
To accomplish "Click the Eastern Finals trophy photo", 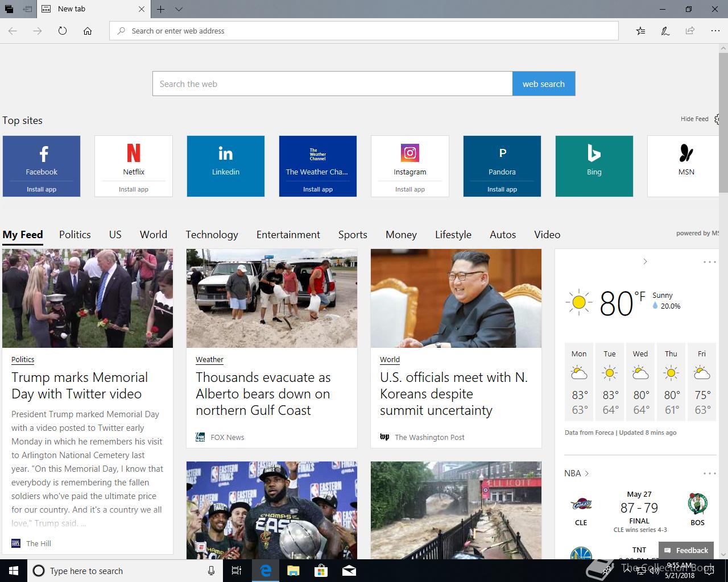I will click(x=272, y=510).
